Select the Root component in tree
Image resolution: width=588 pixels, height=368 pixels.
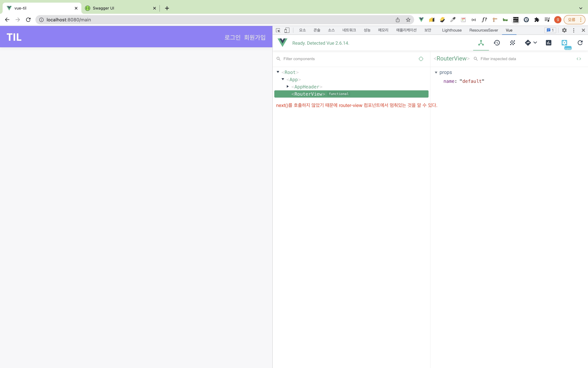click(290, 72)
